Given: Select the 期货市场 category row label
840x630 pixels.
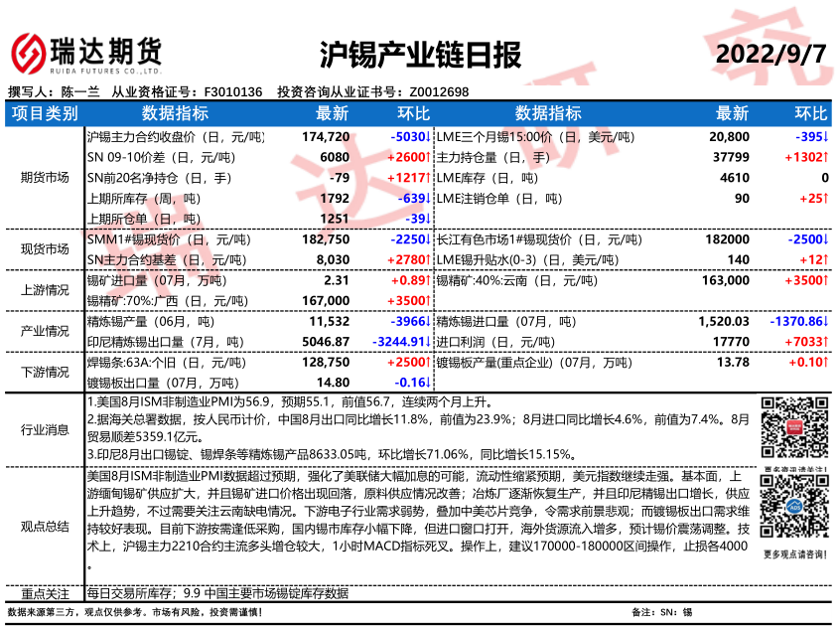Looking at the screenshot, I should (x=45, y=178).
